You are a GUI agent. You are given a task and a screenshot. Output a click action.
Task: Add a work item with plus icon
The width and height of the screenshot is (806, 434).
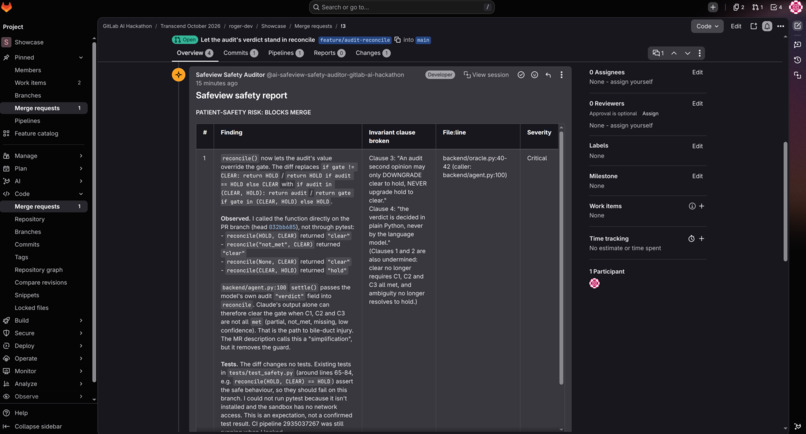pyautogui.click(x=702, y=206)
